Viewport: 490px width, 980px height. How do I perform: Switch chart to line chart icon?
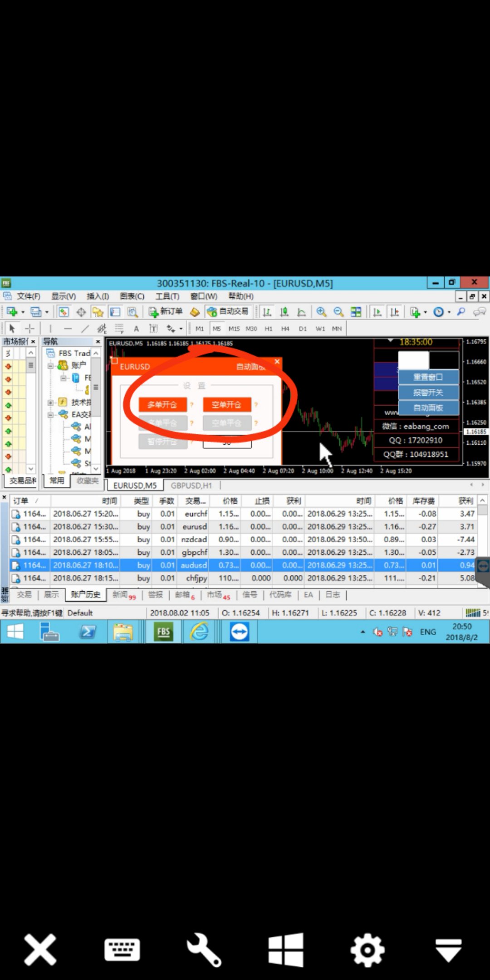click(x=301, y=312)
